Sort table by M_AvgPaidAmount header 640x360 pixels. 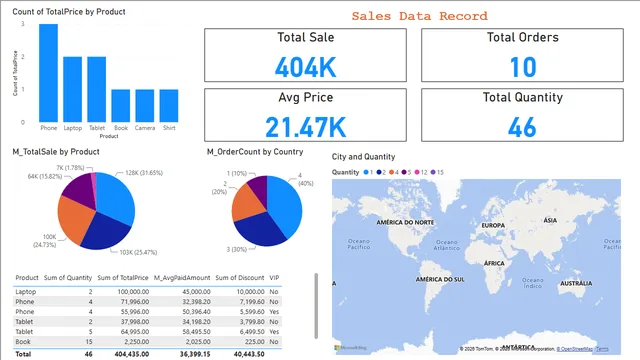click(x=182, y=278)
